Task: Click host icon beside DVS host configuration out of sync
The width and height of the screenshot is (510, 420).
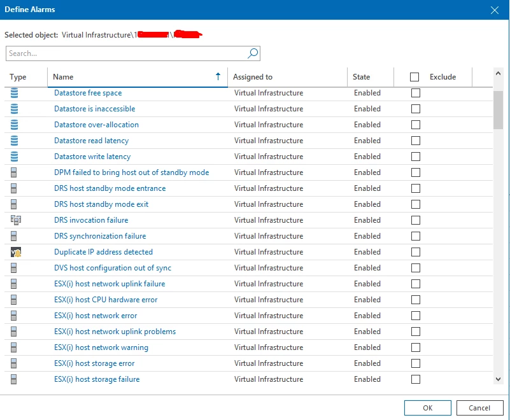Action: pos(15,268)
